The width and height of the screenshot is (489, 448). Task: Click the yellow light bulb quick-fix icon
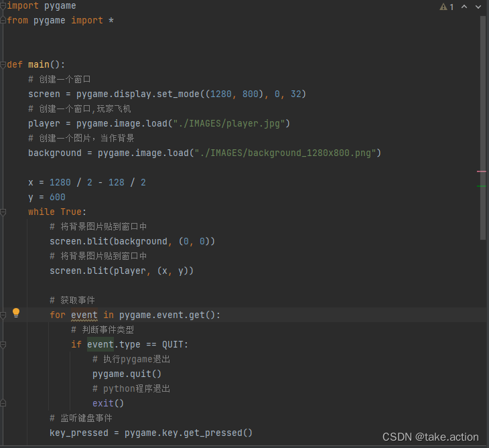pos(16,313)
